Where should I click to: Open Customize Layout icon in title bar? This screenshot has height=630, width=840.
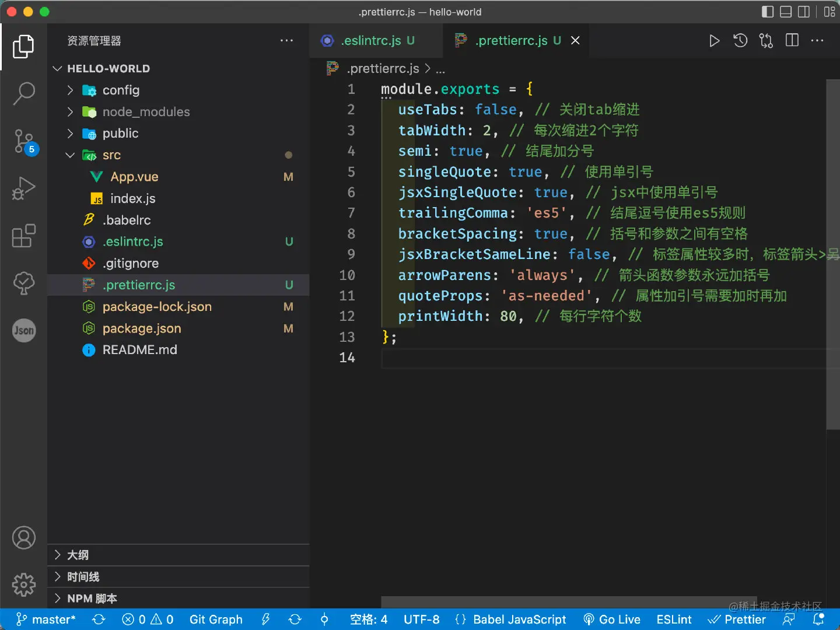point(829,12)
